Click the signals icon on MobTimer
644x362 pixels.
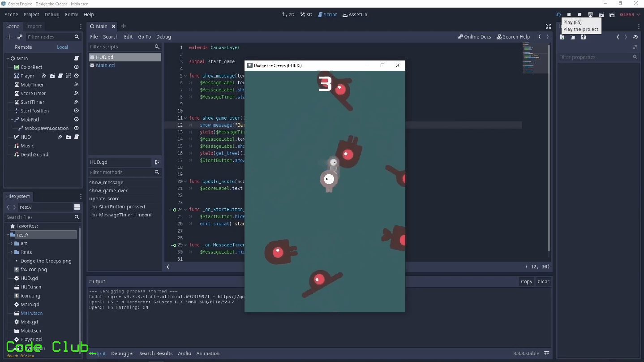point(76,85)
